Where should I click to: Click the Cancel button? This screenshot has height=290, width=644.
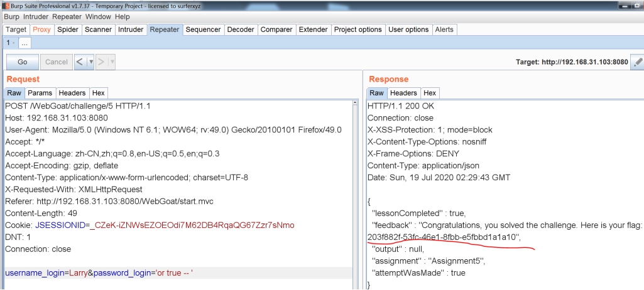tap(57, 62)
